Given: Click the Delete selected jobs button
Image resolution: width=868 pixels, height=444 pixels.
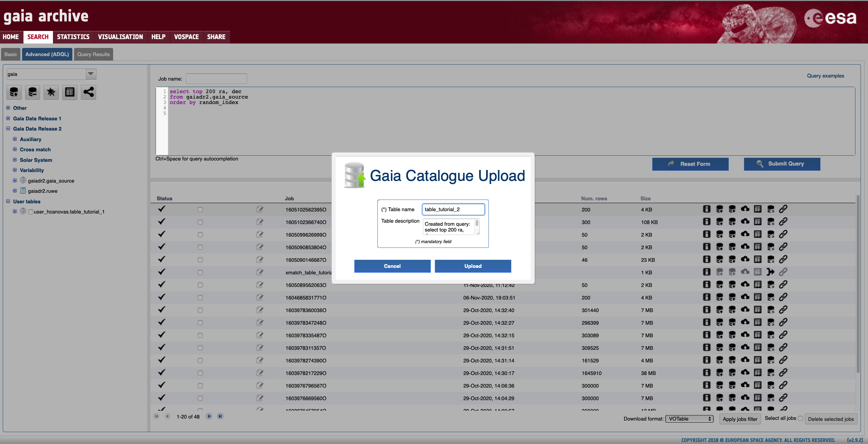Looking at the screenshot, I should (831, 419).
